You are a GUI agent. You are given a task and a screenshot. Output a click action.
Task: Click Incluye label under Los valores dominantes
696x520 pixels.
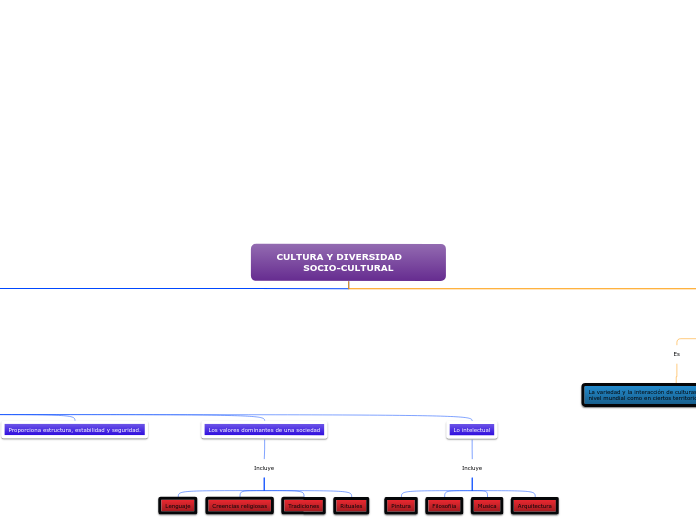[x=264, y=468]
